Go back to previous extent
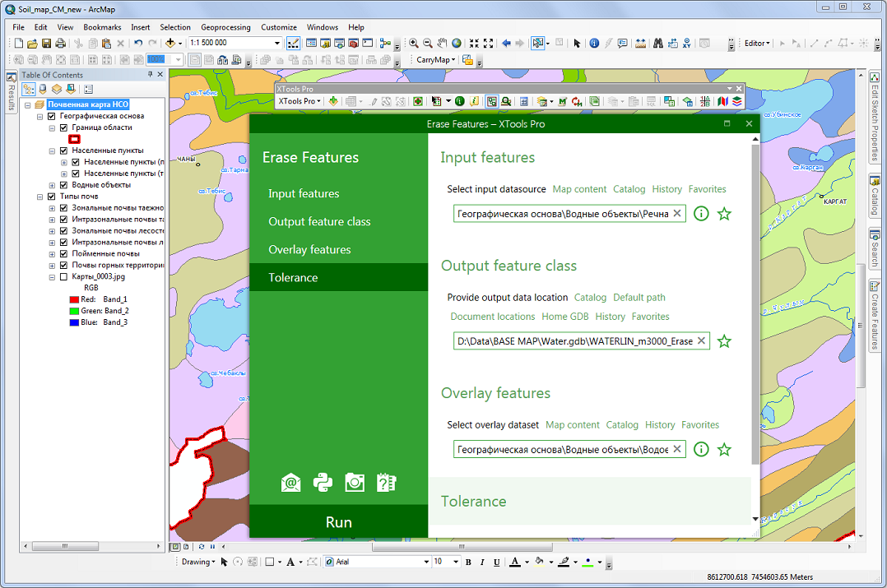The image size is (887, 588). tap(506, 43)
